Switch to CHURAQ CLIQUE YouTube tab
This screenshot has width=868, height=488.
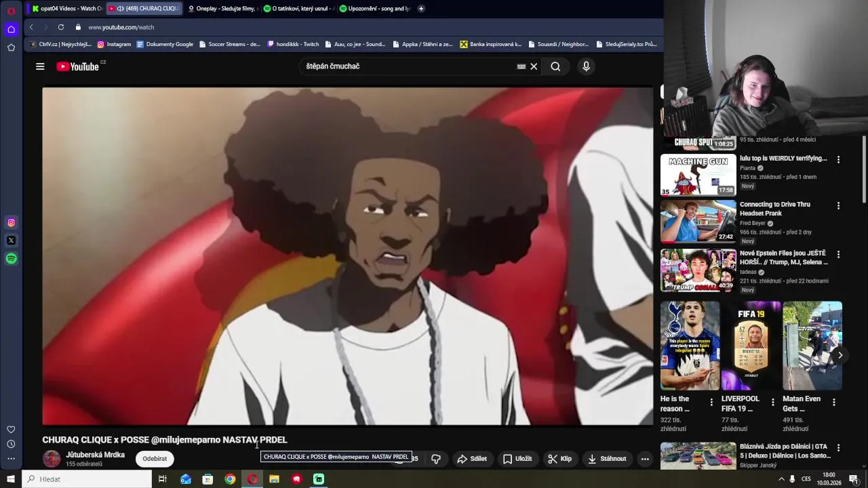point(144,9)
